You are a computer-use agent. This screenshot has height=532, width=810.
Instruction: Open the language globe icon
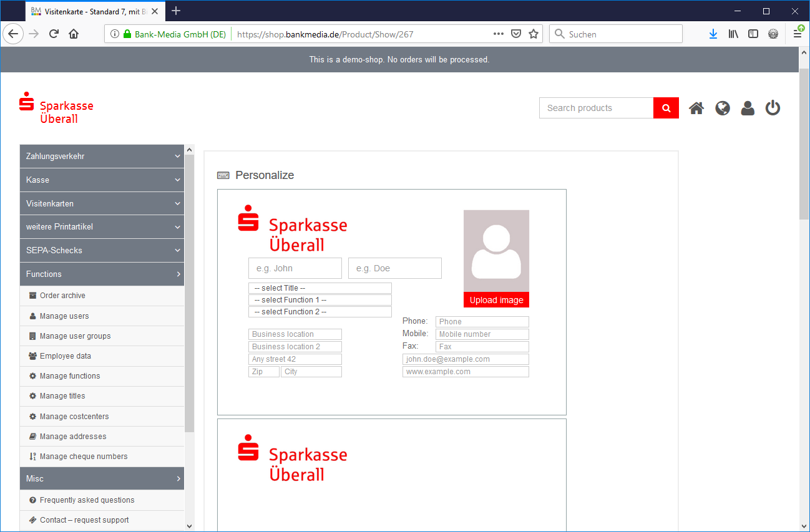(723, 109)
